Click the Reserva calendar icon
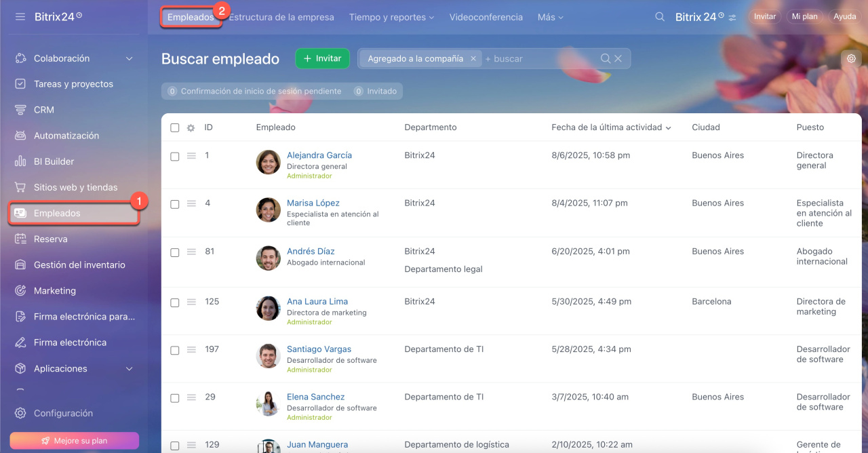 tap(20, 239)
